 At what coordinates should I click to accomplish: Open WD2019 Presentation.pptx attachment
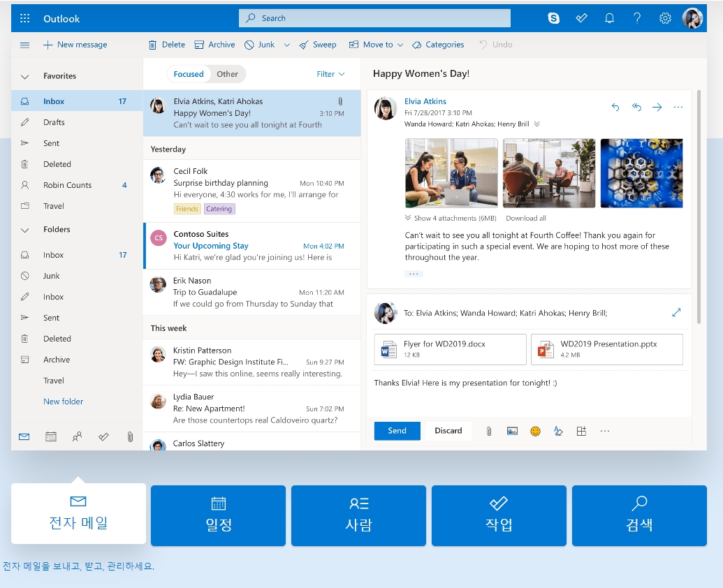click(x=607, y=349)
